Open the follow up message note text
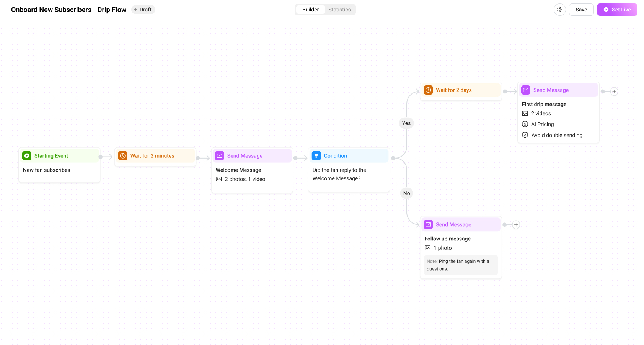Image resolution: width=644 pixels, height=345 pixels. (x=461, y=265)
